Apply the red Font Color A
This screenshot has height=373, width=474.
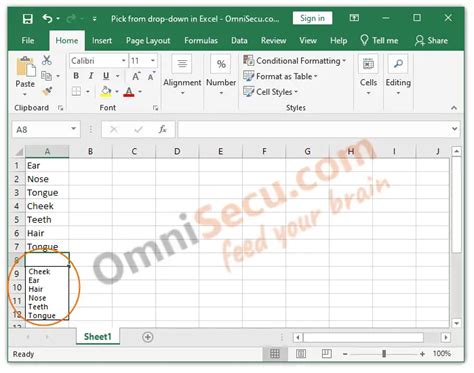click(x=129, y=91)
